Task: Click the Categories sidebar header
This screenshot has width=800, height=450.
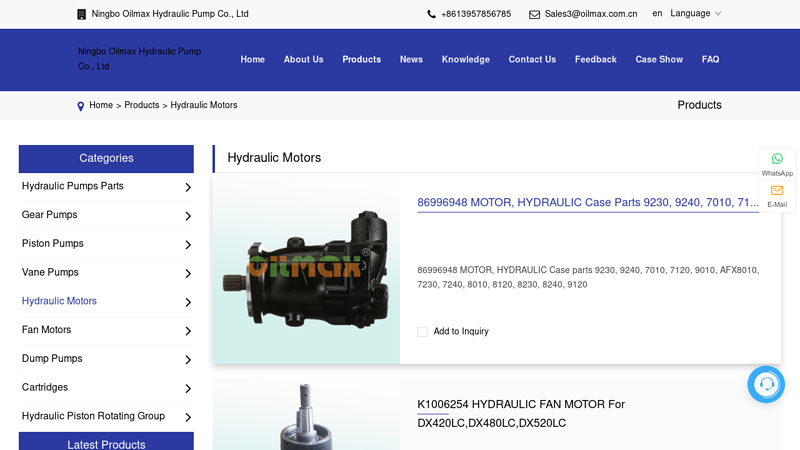Action: point(106,159)
